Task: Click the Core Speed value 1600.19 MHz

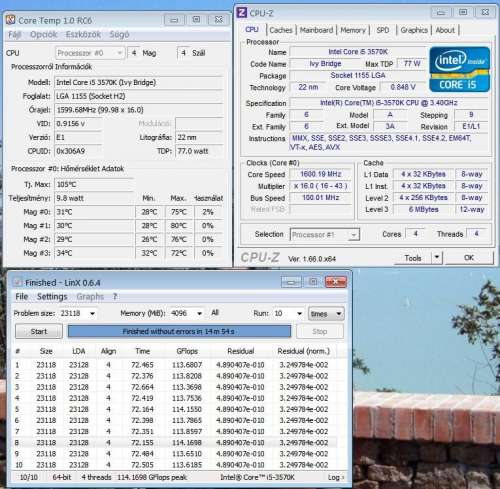Action: coord(321,174)
